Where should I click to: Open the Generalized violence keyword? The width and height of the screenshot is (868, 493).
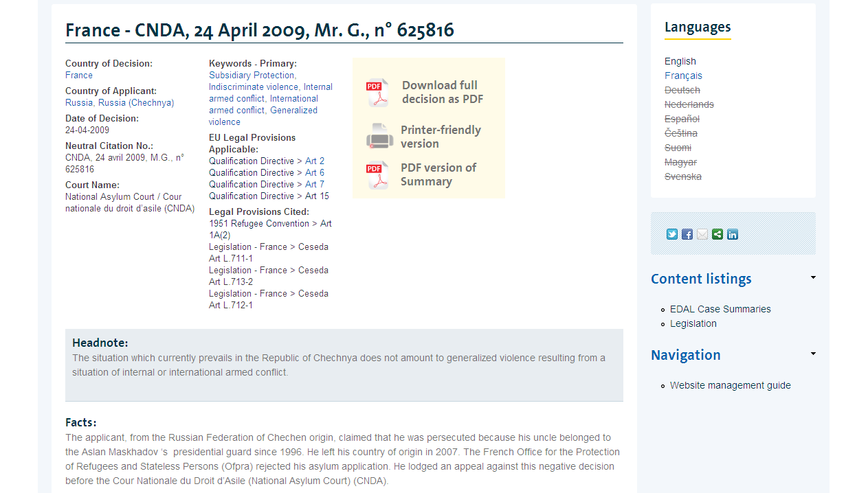tap(263, 116)
